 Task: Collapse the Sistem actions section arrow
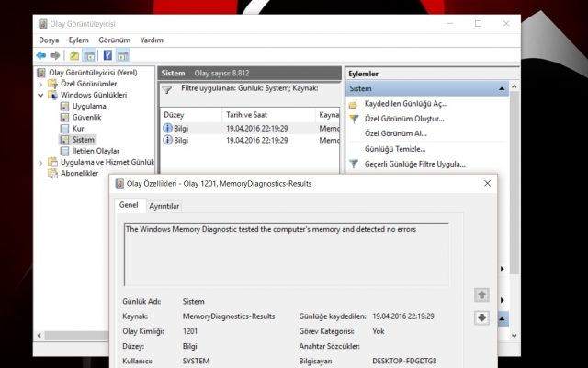(502, 89)
